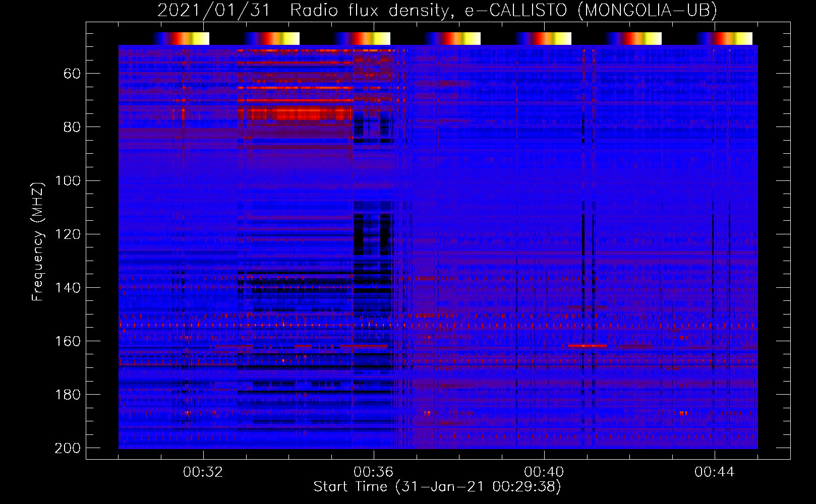Click the 00:40 time tick label
This screenshot has width=816, height=504.
pos(544,472)
